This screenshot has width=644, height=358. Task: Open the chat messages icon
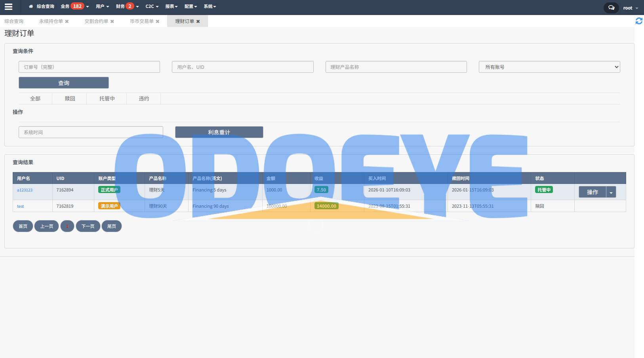point(611,8)
